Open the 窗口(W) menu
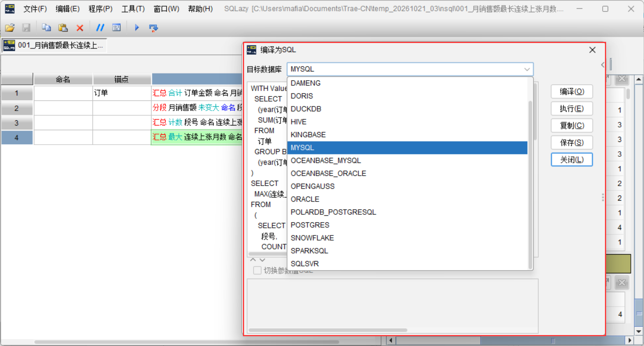This screenshot has width=644, height=346. [166, 9]
